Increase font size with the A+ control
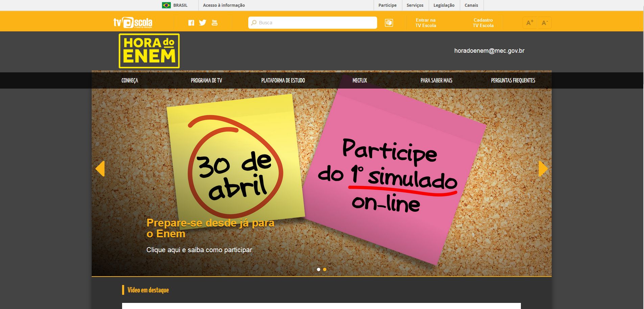The image size is (644, 309). [529, 22]
